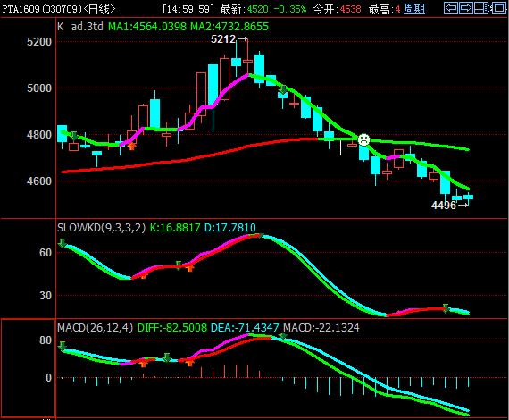This screenshot has width=509, height=420.
Task: Click the 5200 price axis label
Action: (39, 42)
